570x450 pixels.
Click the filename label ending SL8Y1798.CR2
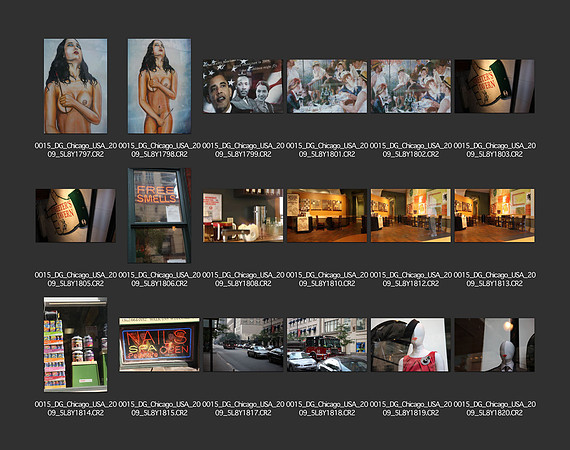[159, 150]
